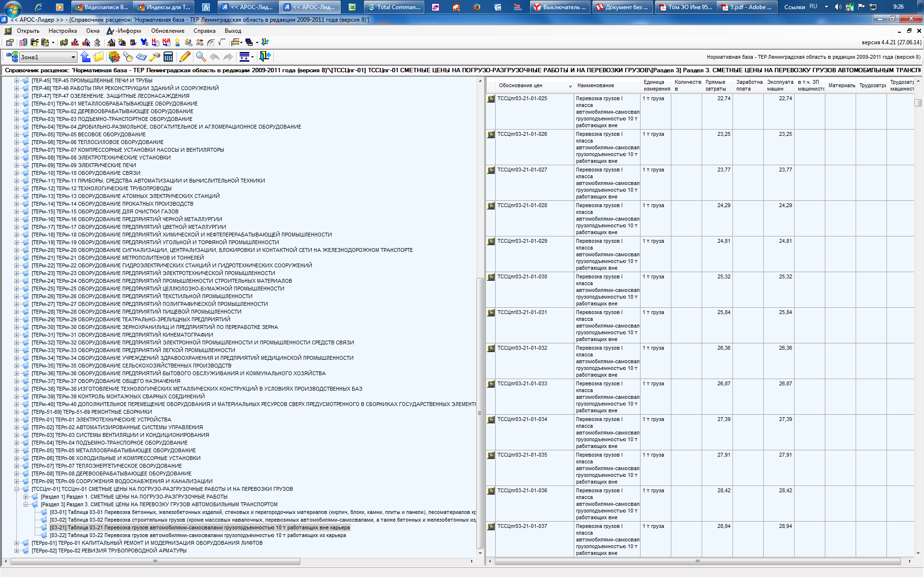This screenshot has height=578, width=924.
Task: Click the blue up-arrow level icon
Action: tap(86, 57)
